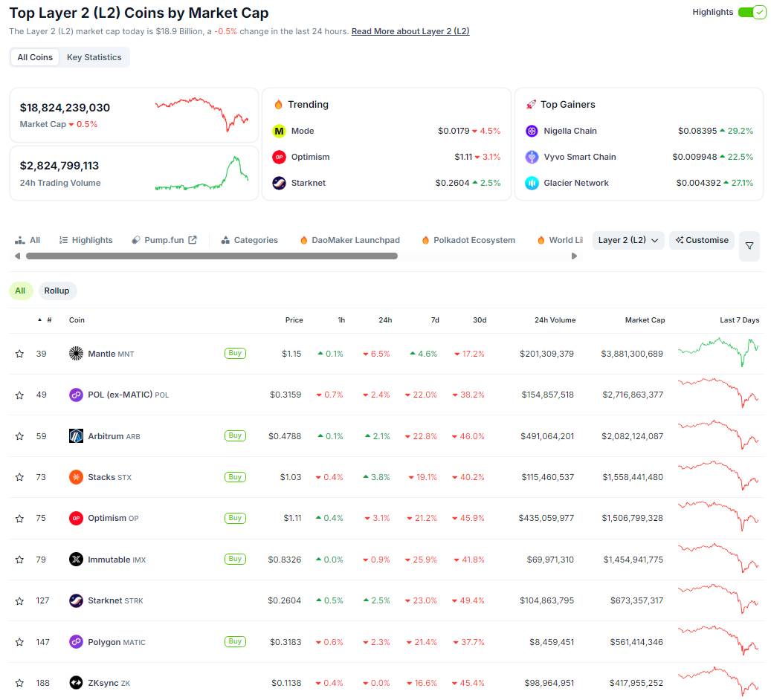This screenshot has height=700, width=771.
Task: Select the green All filter chip
Action: (x=21, y=291)
